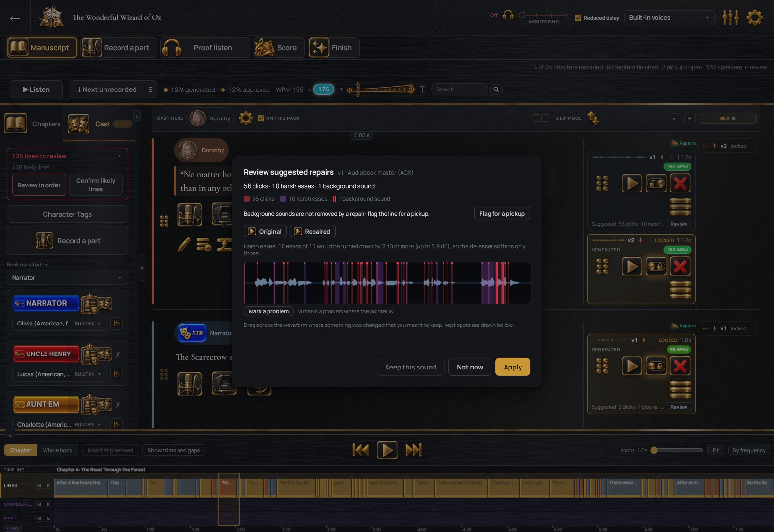The image size is (774, 532).
Task: Mute the Sound Effects track
Action: pyautogui.click(x=39, y=504)
